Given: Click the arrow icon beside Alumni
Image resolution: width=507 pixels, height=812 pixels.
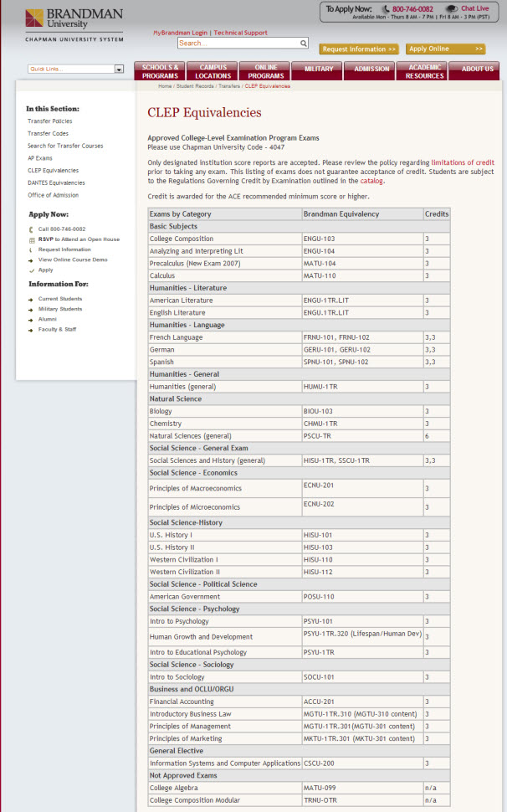Looking at the screenshot, I should [31, 320].
